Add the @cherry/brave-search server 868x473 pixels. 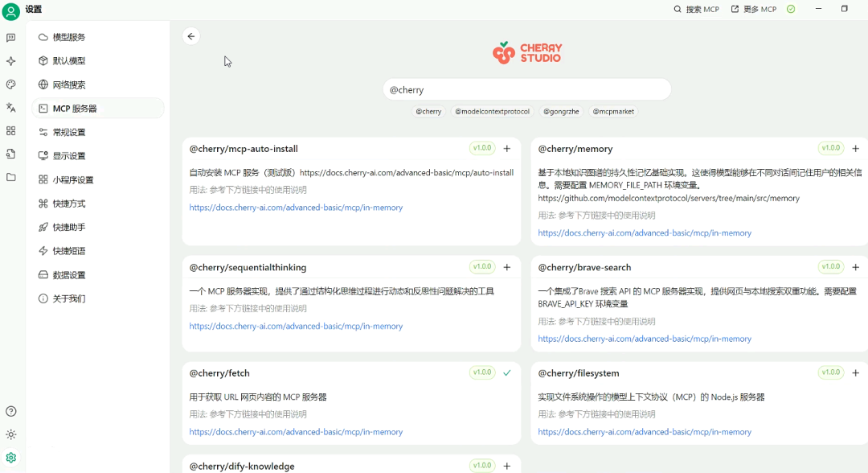click(x=856, y=267)
